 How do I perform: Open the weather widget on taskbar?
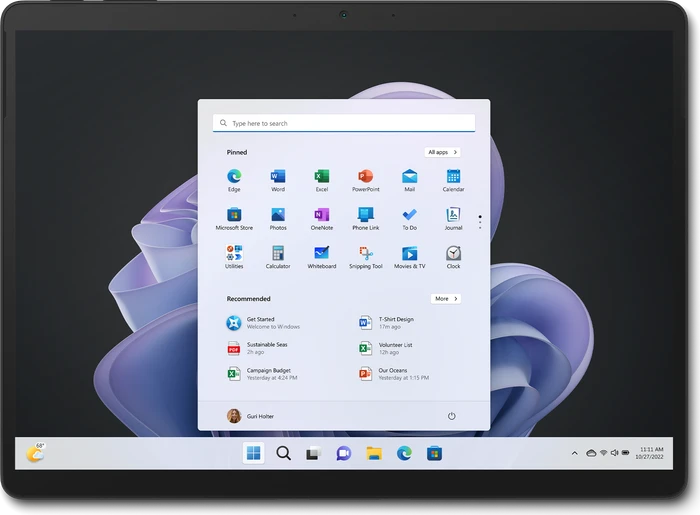(x=35, y=453)
